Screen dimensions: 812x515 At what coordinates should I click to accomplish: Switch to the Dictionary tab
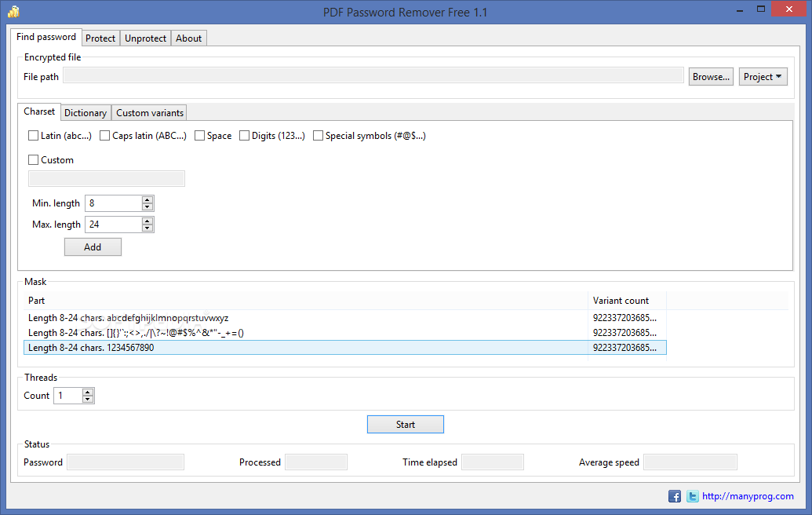pos(86,113)
